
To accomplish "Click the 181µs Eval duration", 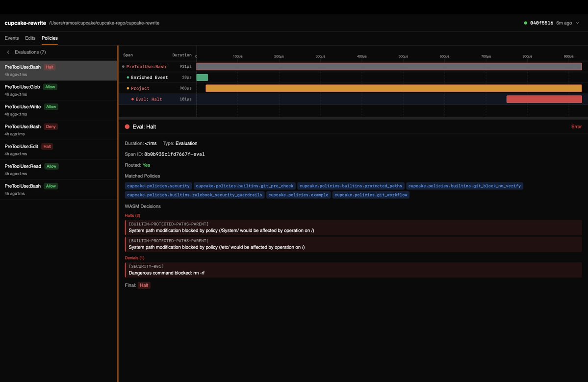I will click(185, 100).
